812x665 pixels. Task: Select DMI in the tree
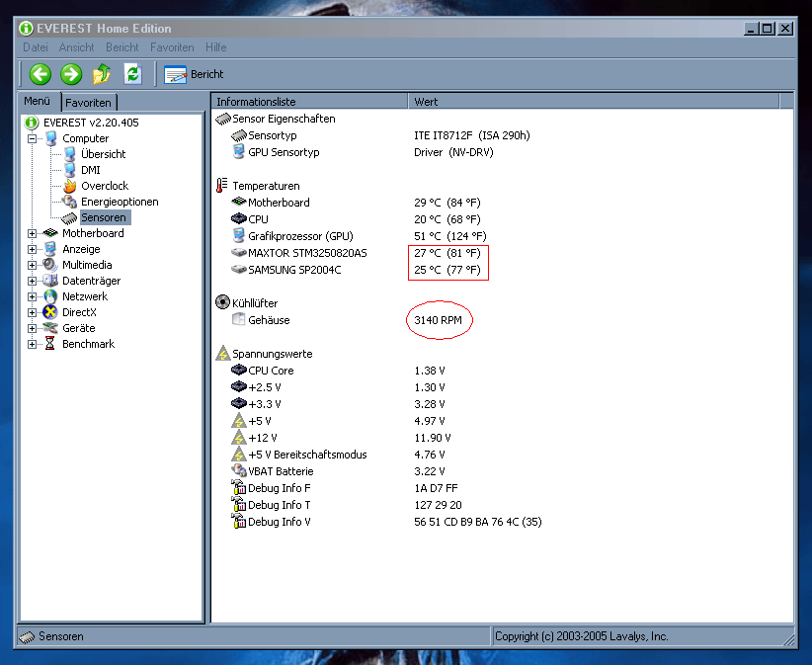pyautogui.click(x=91, y=170)
